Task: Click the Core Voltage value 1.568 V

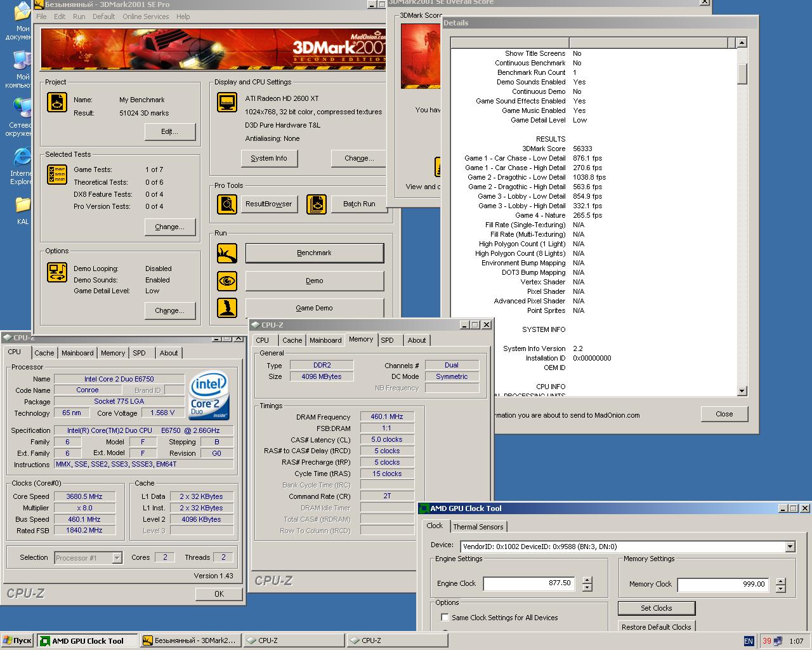Action: pos(163,413)
